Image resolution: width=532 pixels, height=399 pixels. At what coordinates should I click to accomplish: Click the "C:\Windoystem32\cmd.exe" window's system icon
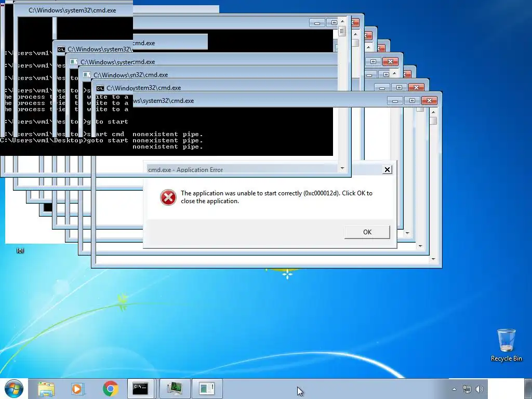[100, 88]
